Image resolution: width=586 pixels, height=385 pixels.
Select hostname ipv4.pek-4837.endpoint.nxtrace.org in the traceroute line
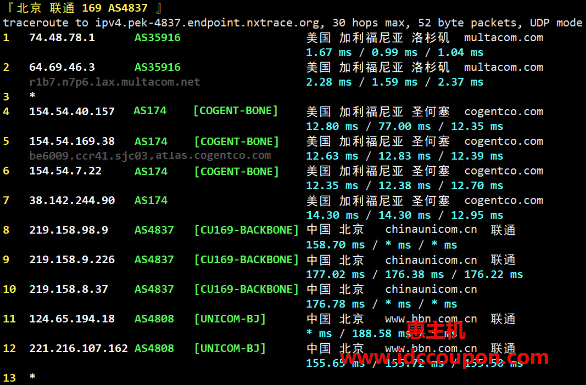click(x=207, y=23)
